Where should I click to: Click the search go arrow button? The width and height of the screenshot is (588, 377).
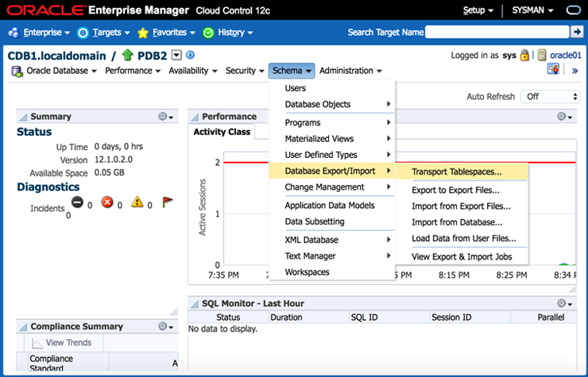click(576, 32)
